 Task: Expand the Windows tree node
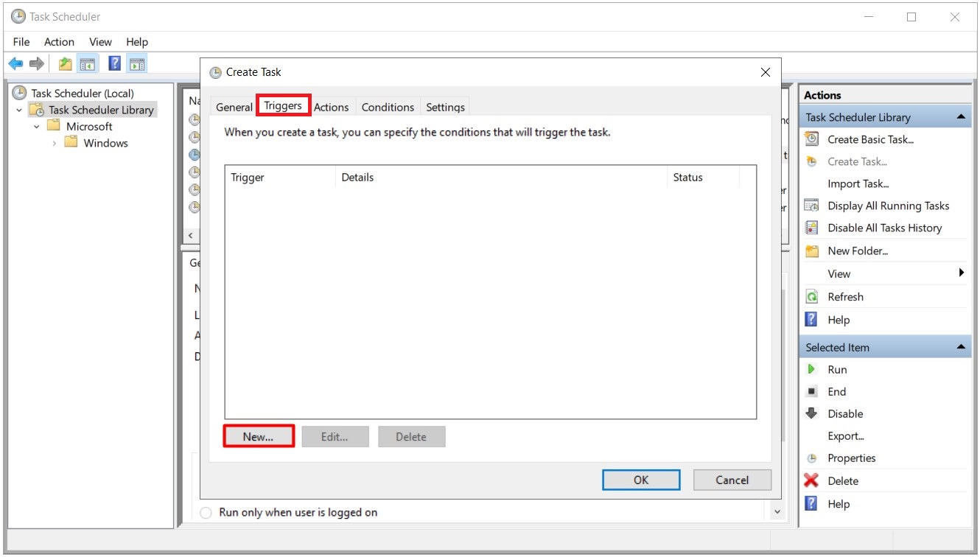(x=54, y=144)
